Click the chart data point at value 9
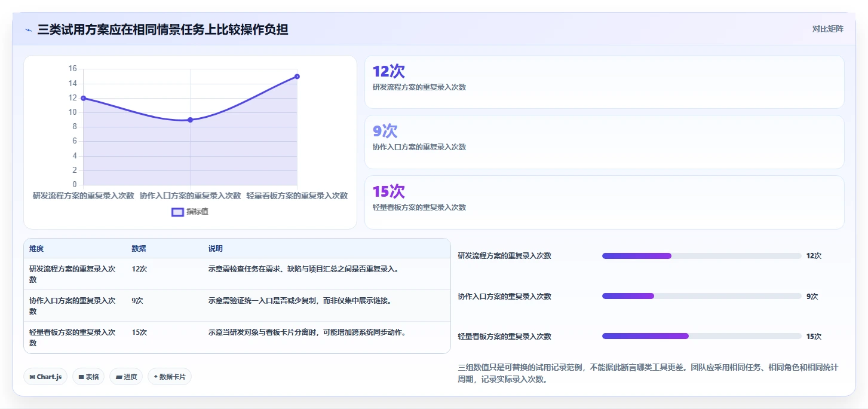Viewport: 868px width, 409px height. 191,120
